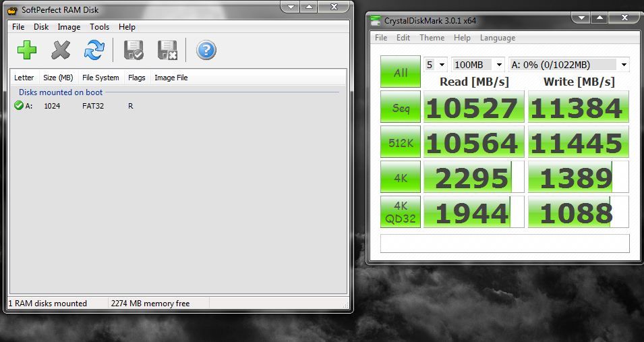
Task: Select the 'Disks mounted on boot' group heading
Action: tap(61, 92)
